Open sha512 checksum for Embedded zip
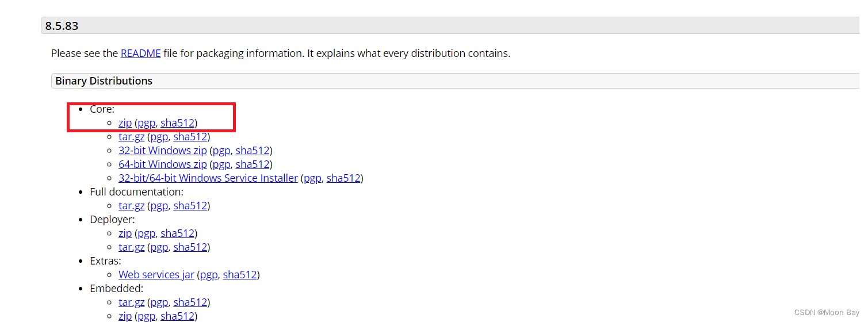The image size is (868, 322). [178, 316]
